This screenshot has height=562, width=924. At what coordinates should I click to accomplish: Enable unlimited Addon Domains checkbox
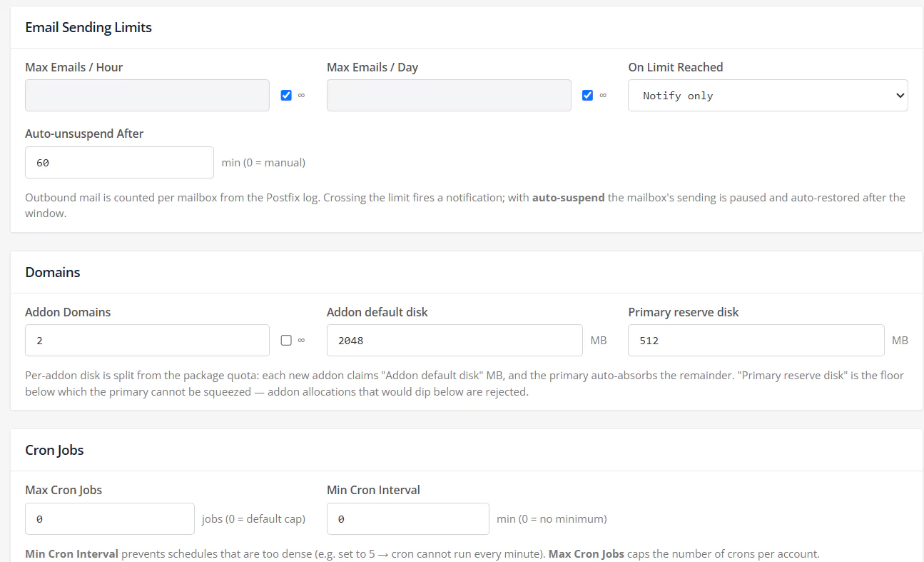[x=286, y=341]
